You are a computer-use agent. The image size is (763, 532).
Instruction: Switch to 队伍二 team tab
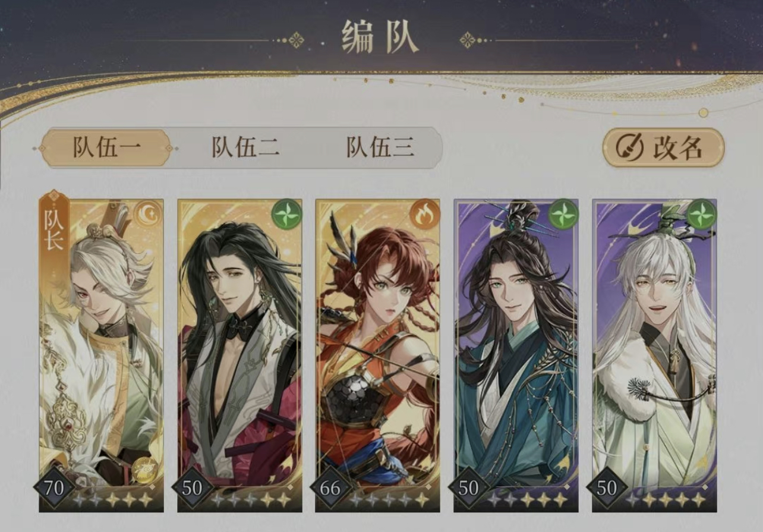pos(245,147)
